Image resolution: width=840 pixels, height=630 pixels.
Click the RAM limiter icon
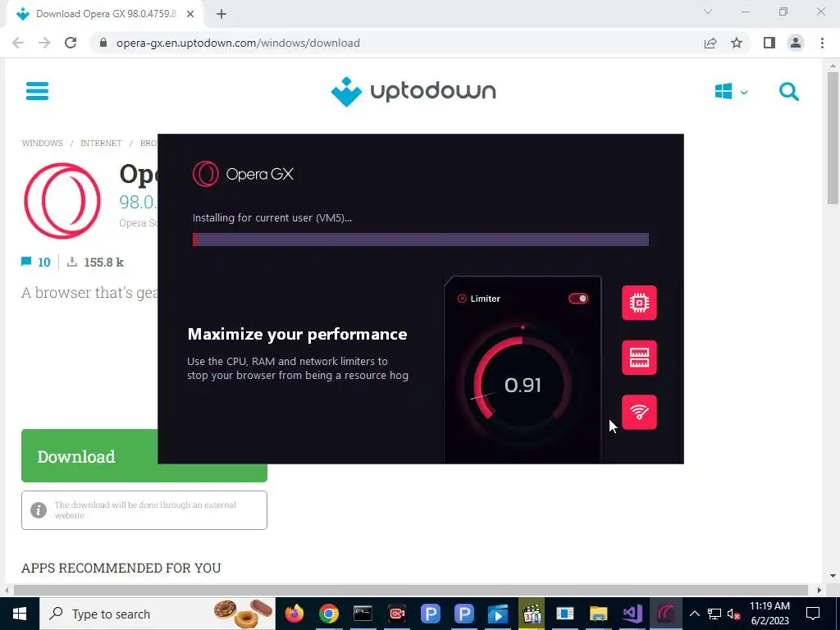tap(639, 358)
